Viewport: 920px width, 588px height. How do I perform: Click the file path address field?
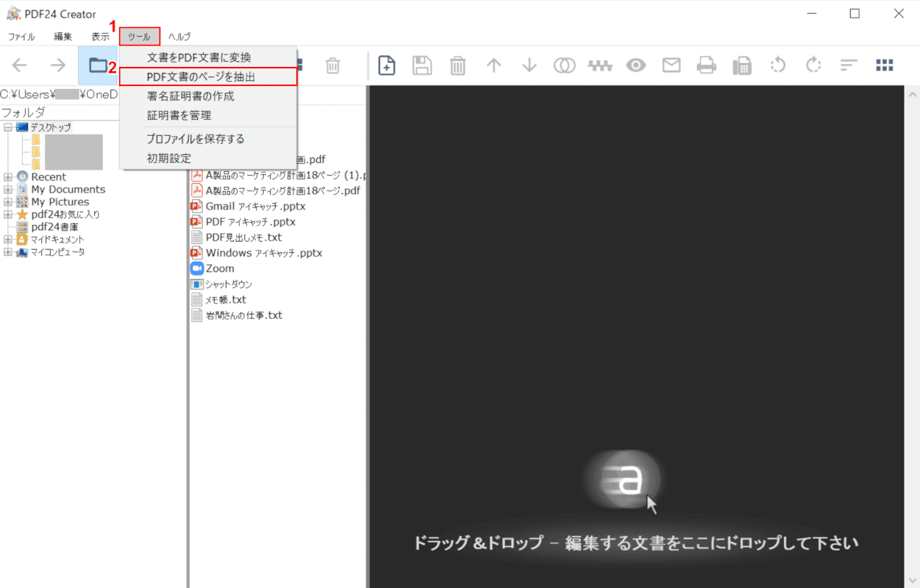[x=60, y=94]
